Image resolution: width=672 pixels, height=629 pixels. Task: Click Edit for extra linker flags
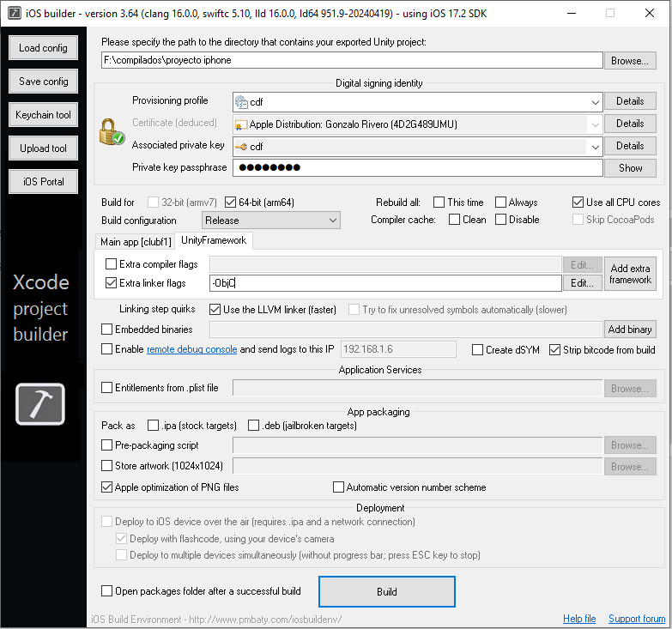click(582, 283)
